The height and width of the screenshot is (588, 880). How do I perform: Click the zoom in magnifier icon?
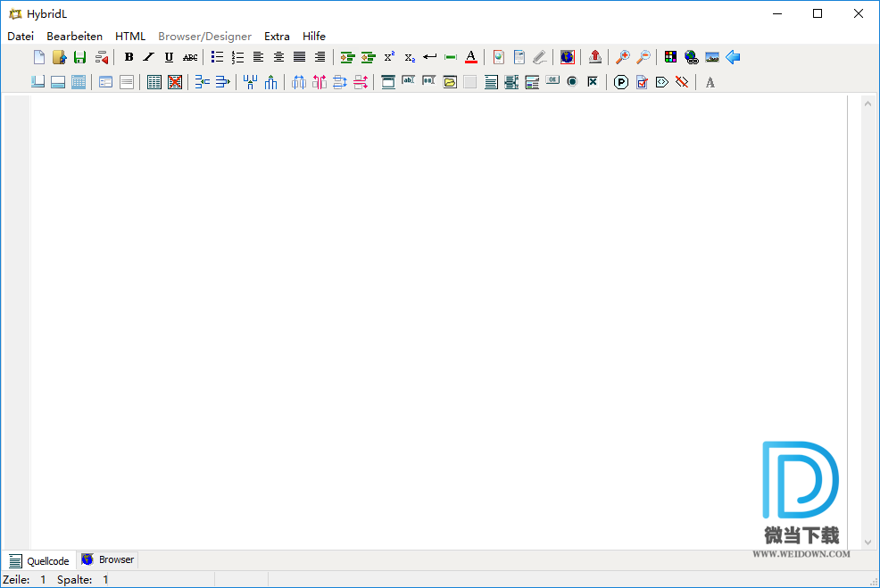tap(622, 57)
